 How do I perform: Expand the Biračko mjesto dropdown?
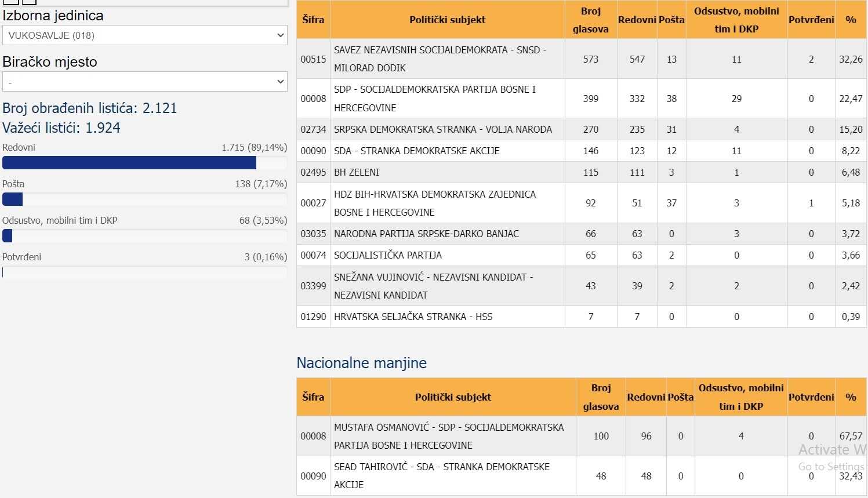tap(144, 82)
